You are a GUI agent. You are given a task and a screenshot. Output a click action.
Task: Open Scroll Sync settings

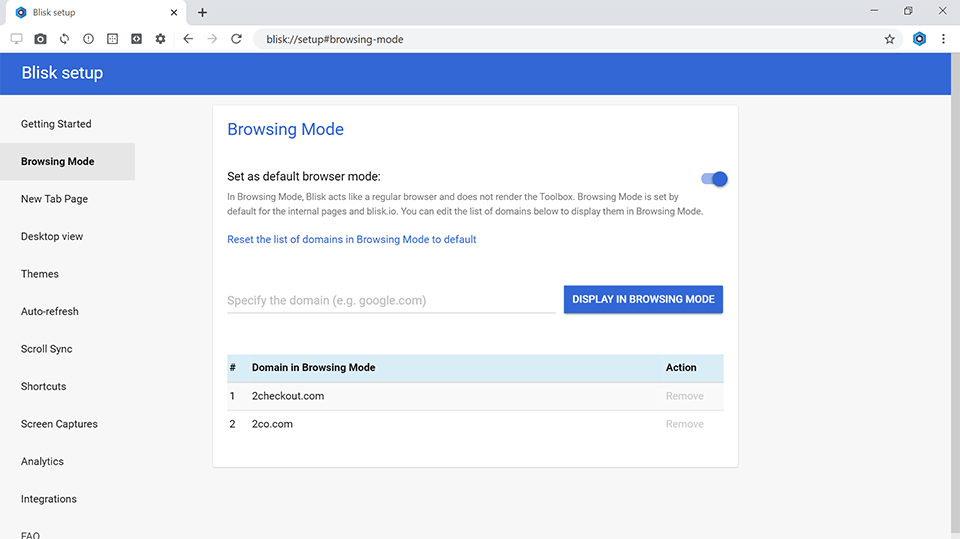47,349
